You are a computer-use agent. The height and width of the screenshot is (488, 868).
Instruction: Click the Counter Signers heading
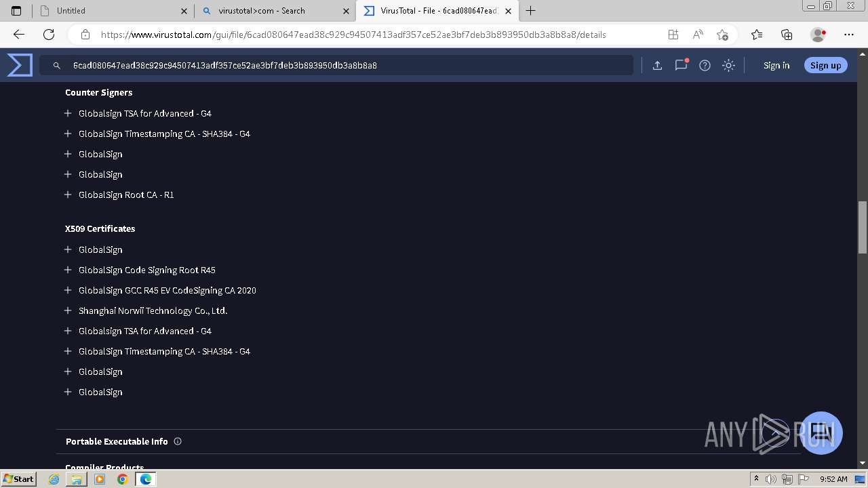[x=99, y=92]
